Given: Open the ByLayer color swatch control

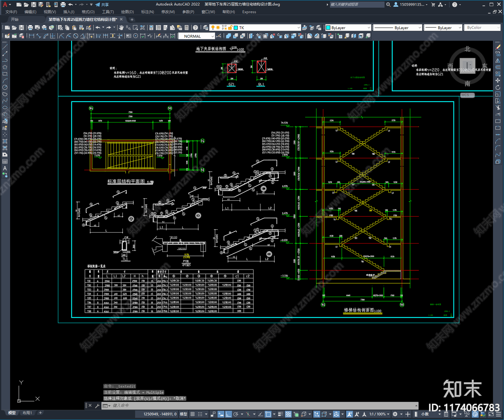Looking at the screenshot, I should coord(348,28).
